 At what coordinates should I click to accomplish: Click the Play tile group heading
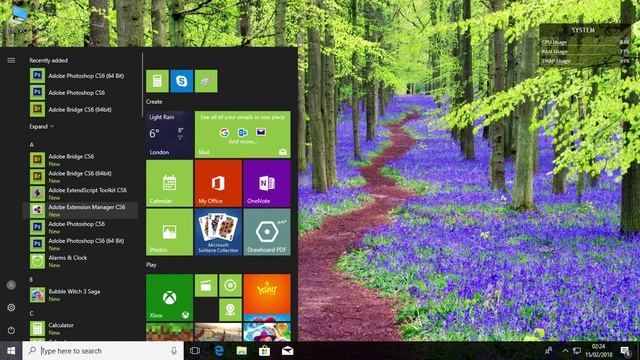pos(151,265)
